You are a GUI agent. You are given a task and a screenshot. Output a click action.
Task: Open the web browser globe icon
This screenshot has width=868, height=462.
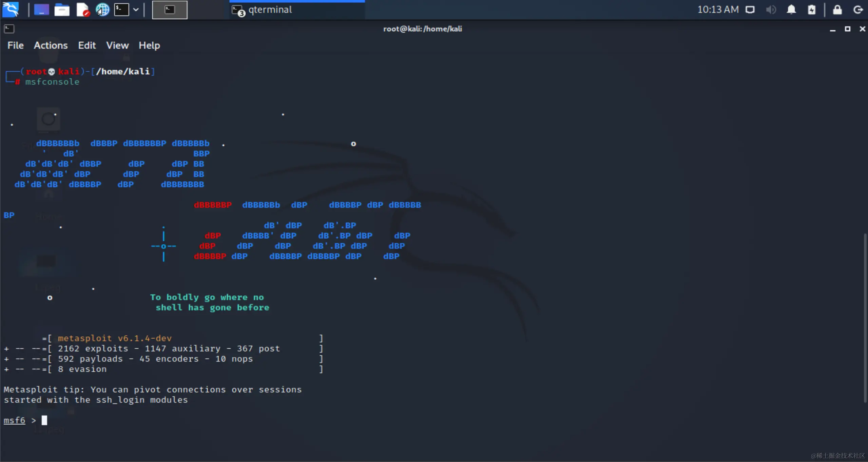pos(102,10)
